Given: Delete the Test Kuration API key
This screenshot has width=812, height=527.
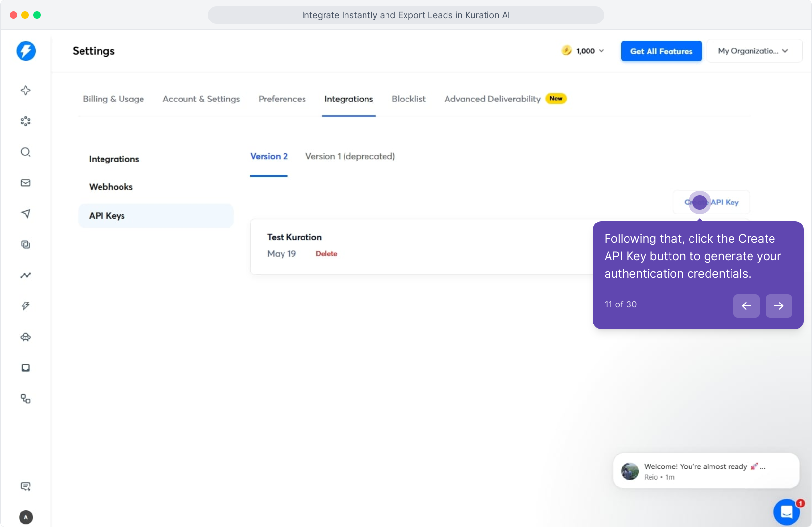Looking at the screenshot, I should [x=326, y=254].
